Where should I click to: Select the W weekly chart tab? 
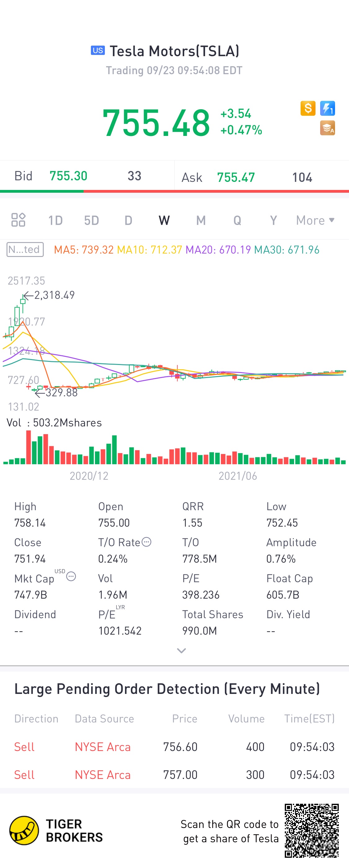pos(164,220)
